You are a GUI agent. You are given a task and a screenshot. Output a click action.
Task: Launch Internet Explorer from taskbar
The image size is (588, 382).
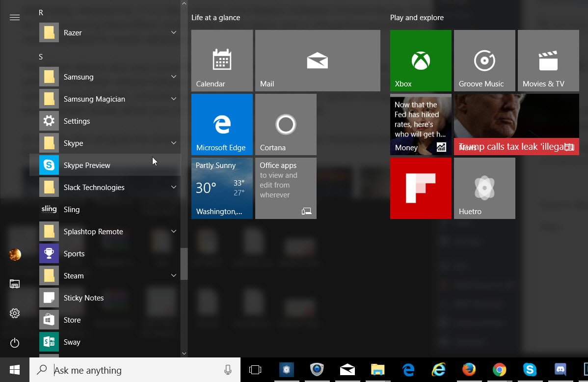[439, 370]
